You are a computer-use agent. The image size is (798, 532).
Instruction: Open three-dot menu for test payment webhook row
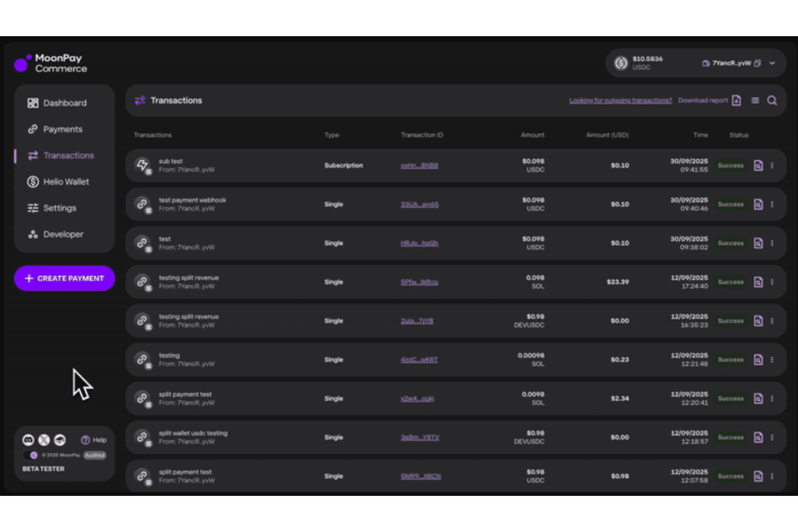point(772,204)
